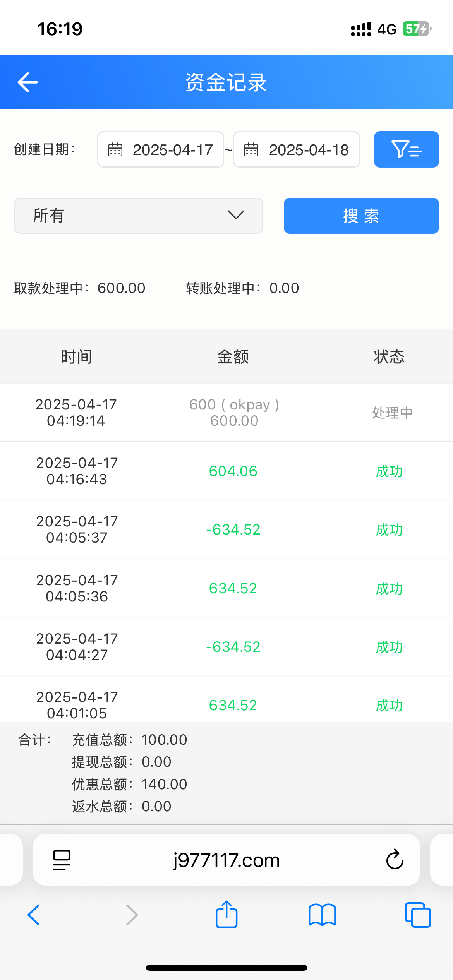Open Safari page settings menu icon
453x980 pixels.
[62, 860]
